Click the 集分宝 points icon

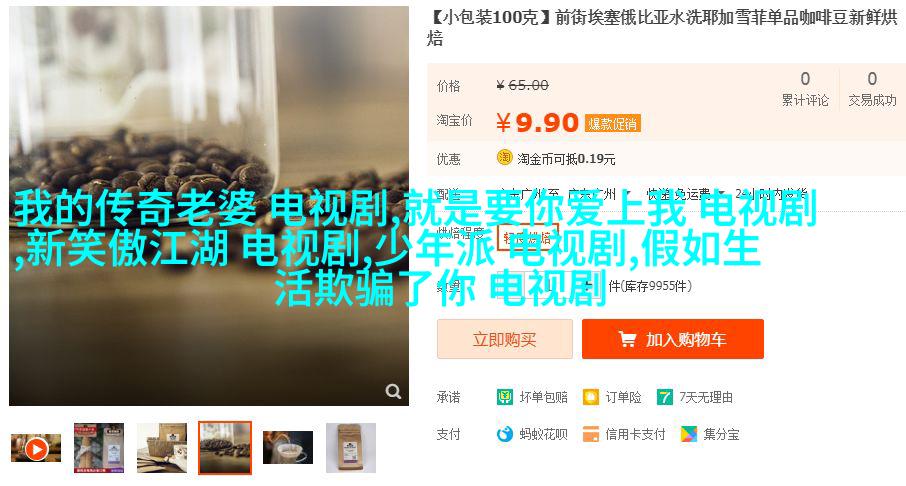point(689,434)
